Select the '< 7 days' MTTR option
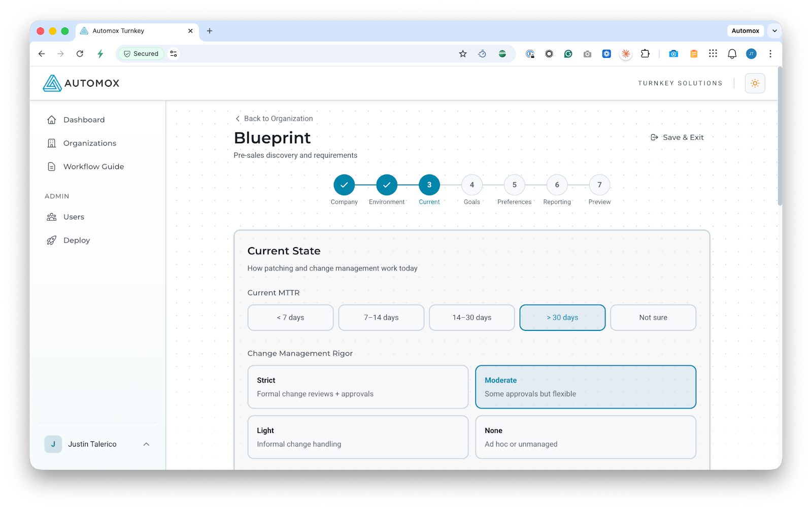 pyautogui.click(x=290, y=318)
